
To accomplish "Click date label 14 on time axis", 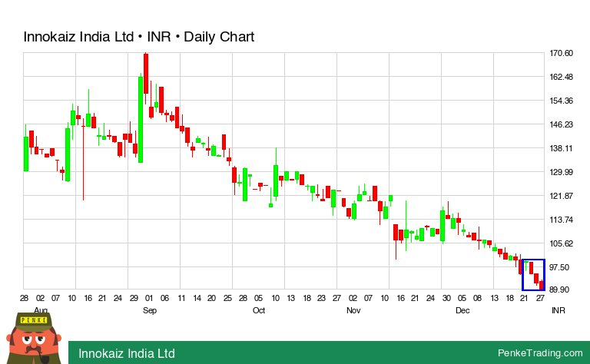I will tap(197, 298).
